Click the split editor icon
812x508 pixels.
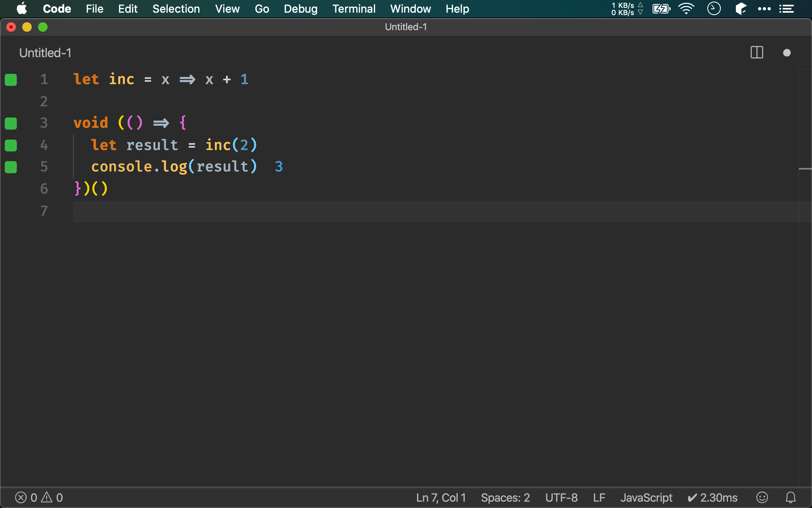756,52
